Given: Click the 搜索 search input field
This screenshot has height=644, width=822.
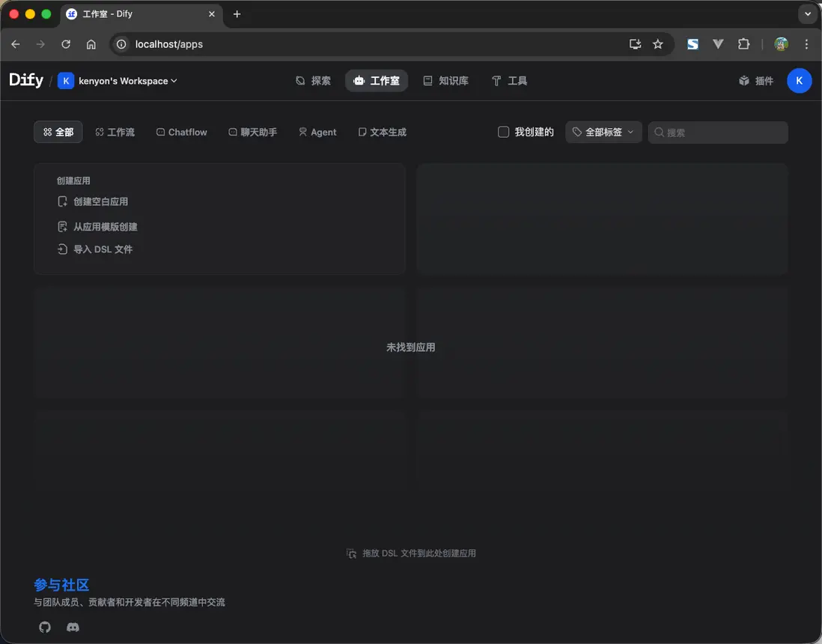Looking at the screenshot, I should pyautogui.click(x=717, y=132).
